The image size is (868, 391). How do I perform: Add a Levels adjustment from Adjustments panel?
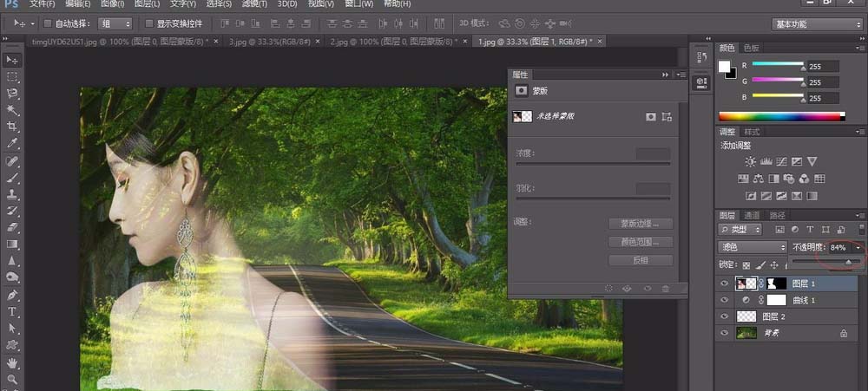pos(766,161)
